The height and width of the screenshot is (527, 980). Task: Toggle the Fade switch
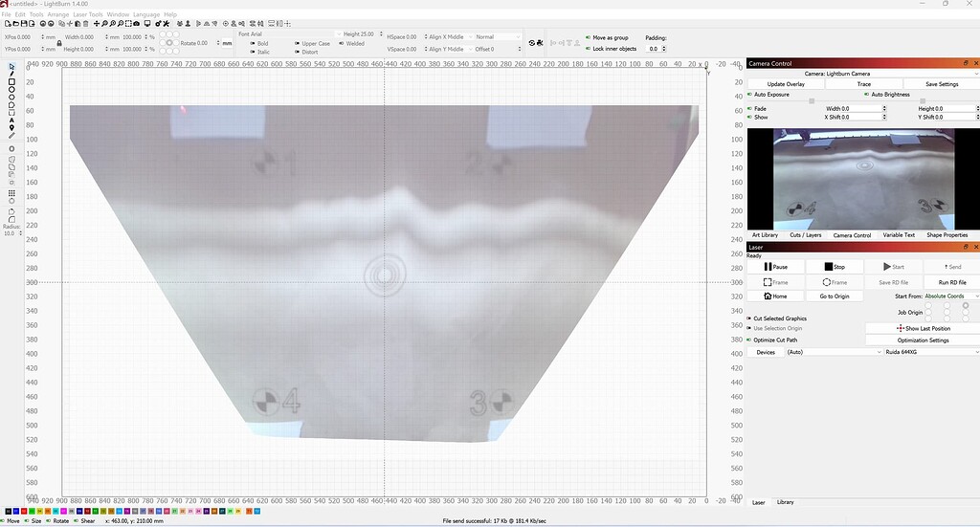click(x=750, y=109)
